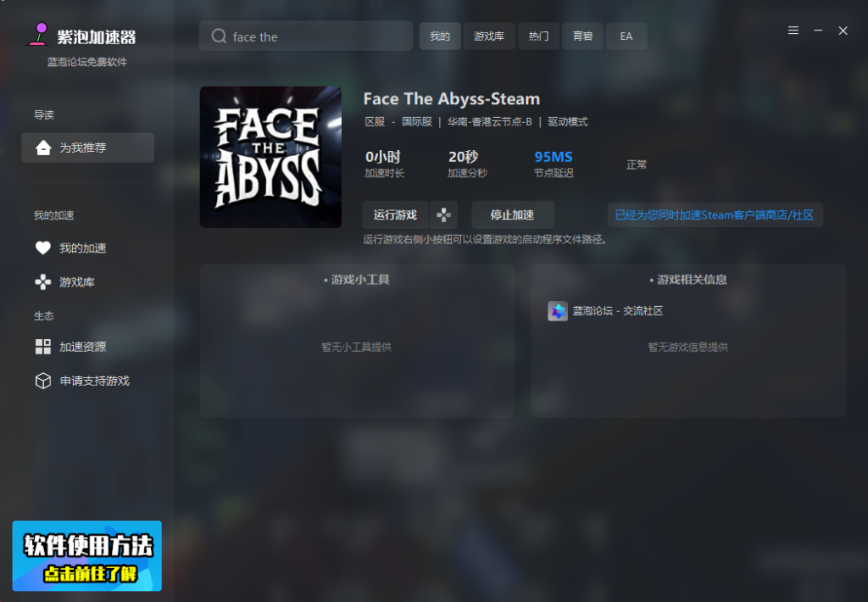Click the 运行游戏 button

(395, 215)
